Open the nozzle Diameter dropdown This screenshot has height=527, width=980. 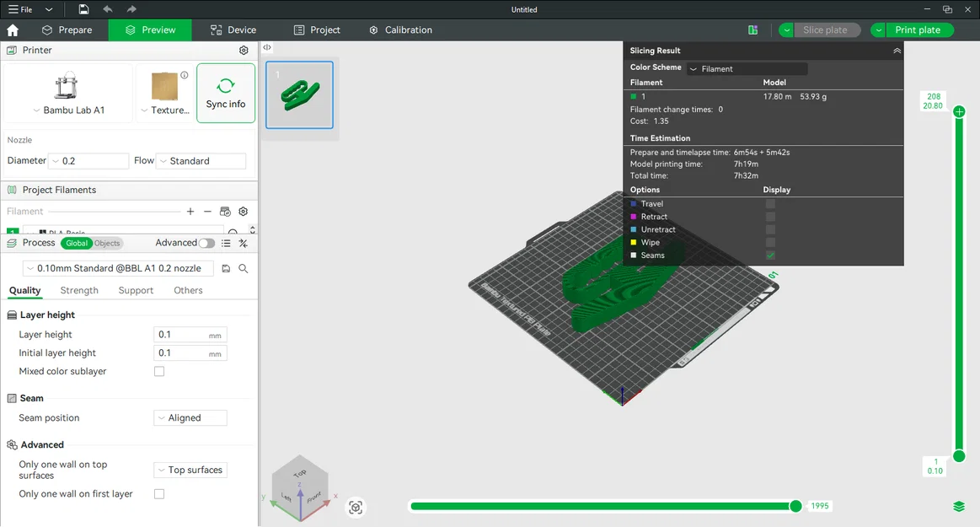pos(88,161)
